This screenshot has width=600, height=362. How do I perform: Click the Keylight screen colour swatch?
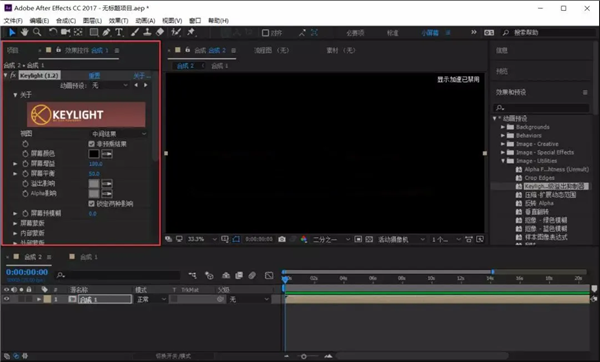point(94,154)
